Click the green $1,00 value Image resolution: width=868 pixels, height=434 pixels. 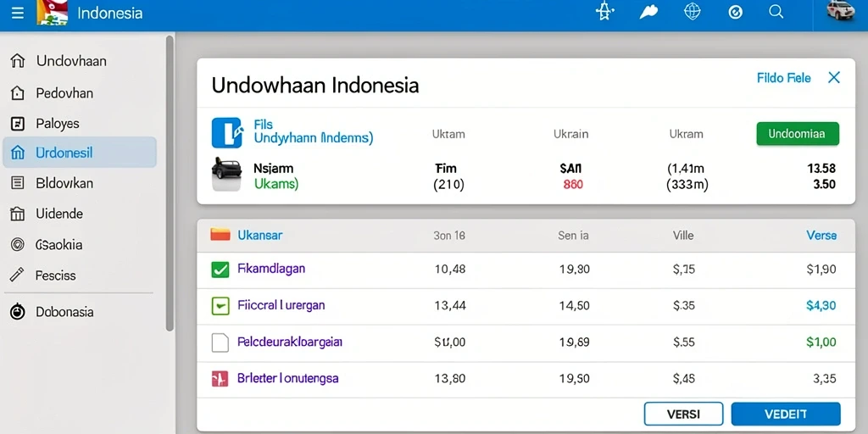pyautogui.click(x=821, y=342)
